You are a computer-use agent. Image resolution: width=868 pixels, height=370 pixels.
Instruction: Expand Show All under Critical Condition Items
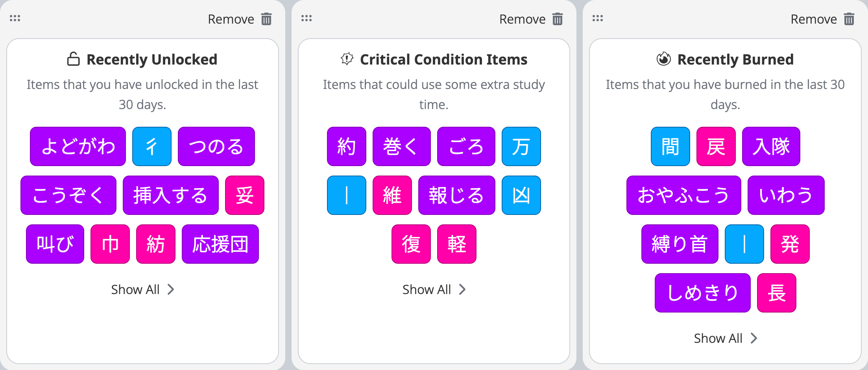tap(434, 290)
